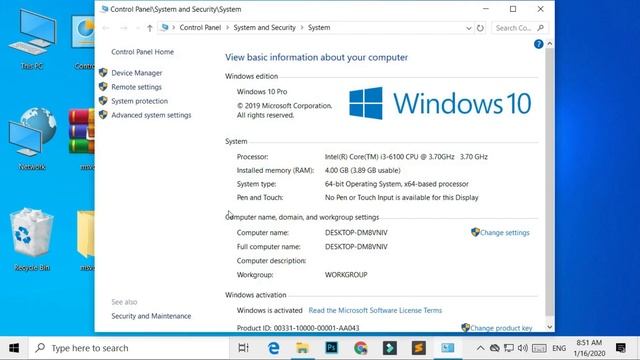Open recent locations dropdown arrow
The height and width of the screenshot is (360, 640).
pyautogui.click(x=138, y=28)
